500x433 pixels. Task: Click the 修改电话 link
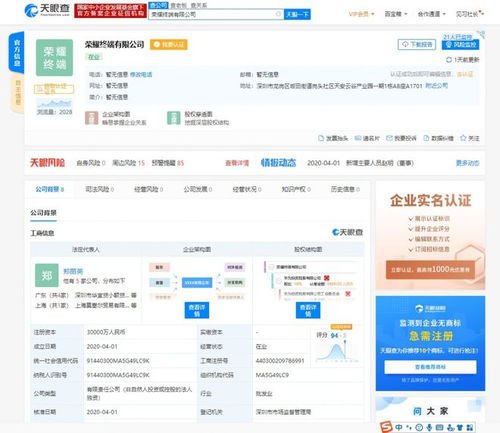[141, 74]
